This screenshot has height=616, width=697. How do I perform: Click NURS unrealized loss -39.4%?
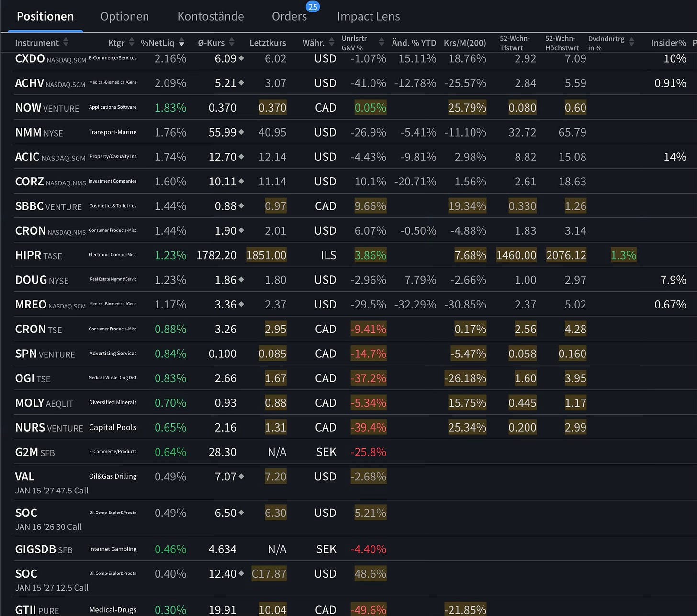coord(368,427)
